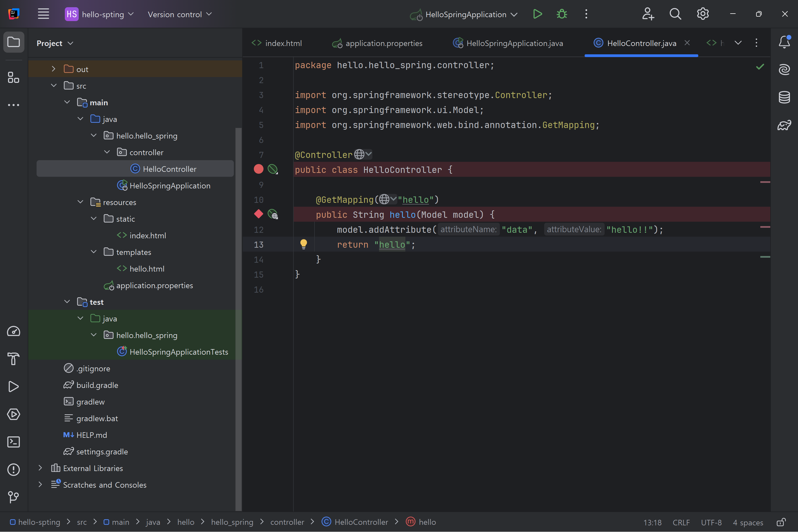Collapse the main folder
798x532 pixels.
tap(67, 102)
